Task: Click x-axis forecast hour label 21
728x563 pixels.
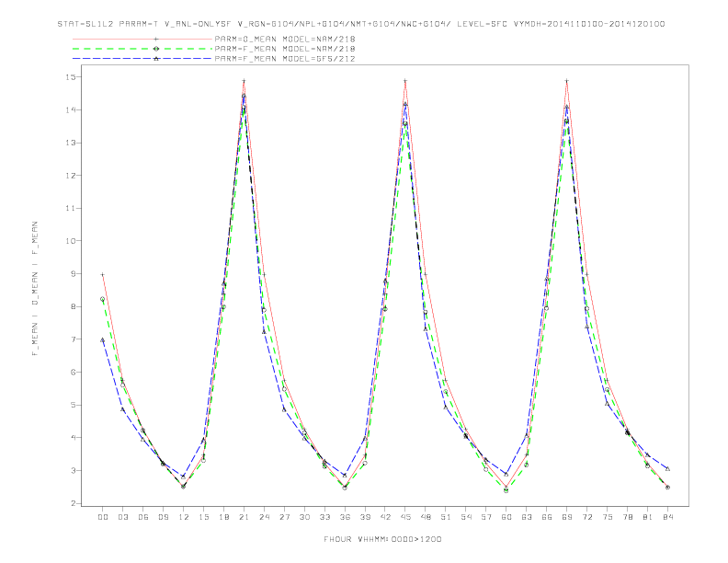Action: [244, 517]
